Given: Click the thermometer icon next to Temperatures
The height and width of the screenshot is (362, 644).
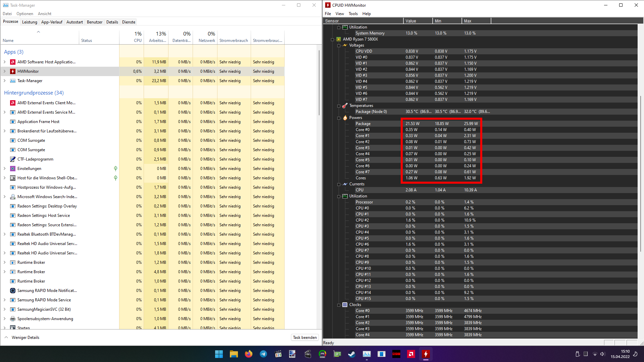Looking at the screenshot, I should point(345,106).
